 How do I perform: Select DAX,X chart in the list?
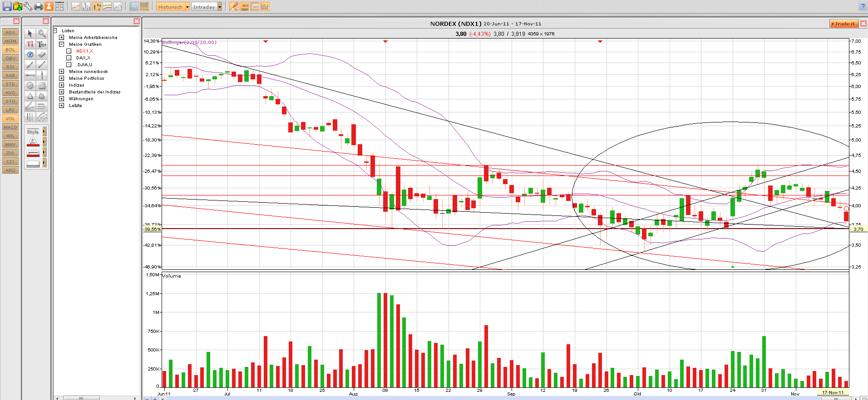pyautogui.click(x=83, y=58)
